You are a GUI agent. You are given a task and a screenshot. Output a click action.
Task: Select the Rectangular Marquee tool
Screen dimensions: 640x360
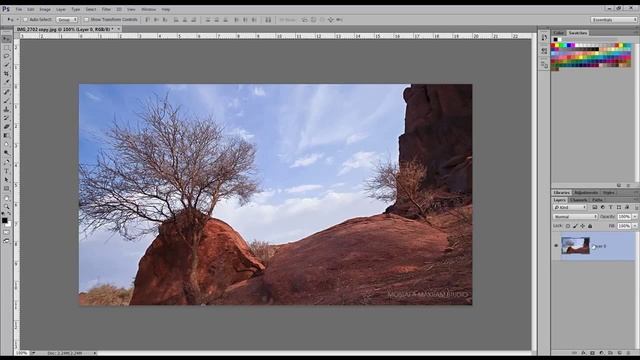6,48
